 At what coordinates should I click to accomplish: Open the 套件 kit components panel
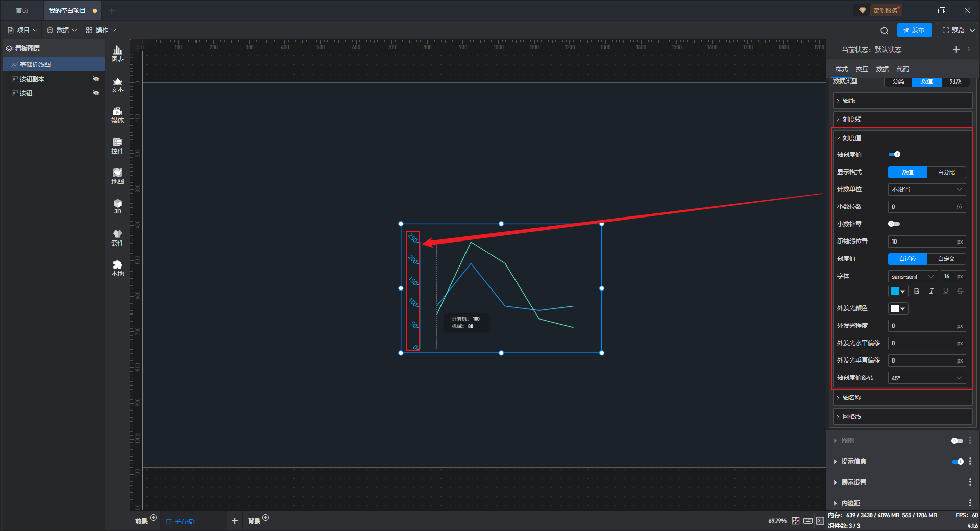(x=117, y=237)
